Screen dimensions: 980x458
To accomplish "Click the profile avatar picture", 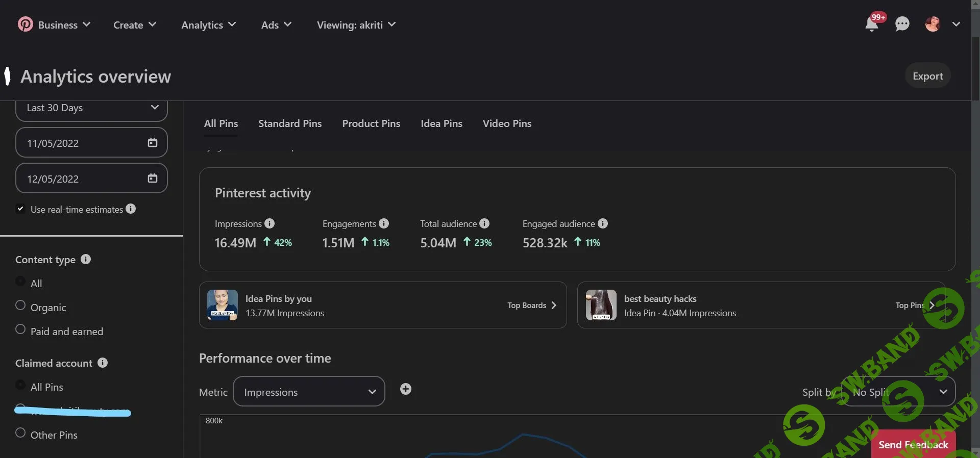I will (933, 24).
